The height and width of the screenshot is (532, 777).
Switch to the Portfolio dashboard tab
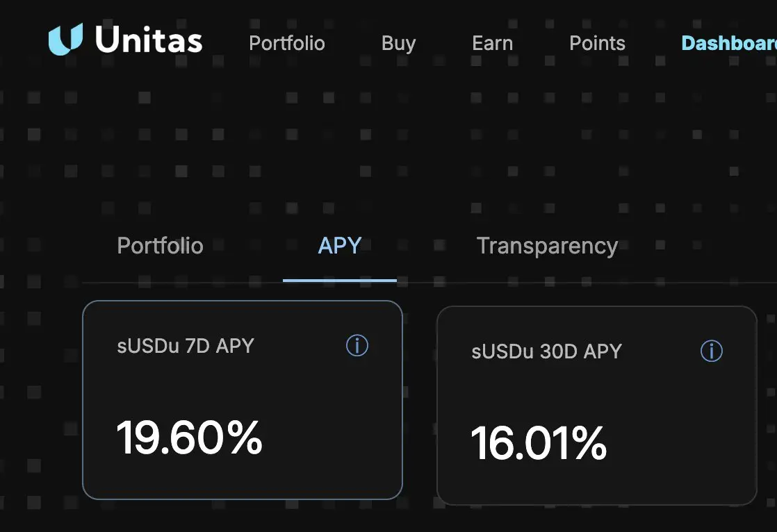pyautogui.click(x=160, y=246)
